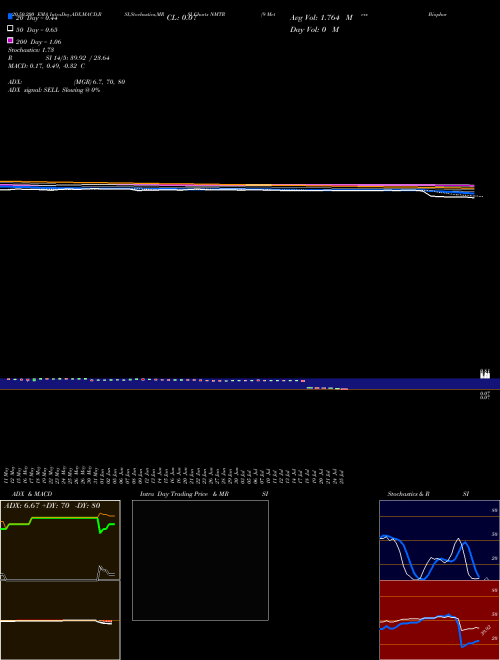Click the '(MGR) 6.7, 70, 80' ADX values
Image resolution: width=500 pixels, height=660 pixels.
pos(99,82)
